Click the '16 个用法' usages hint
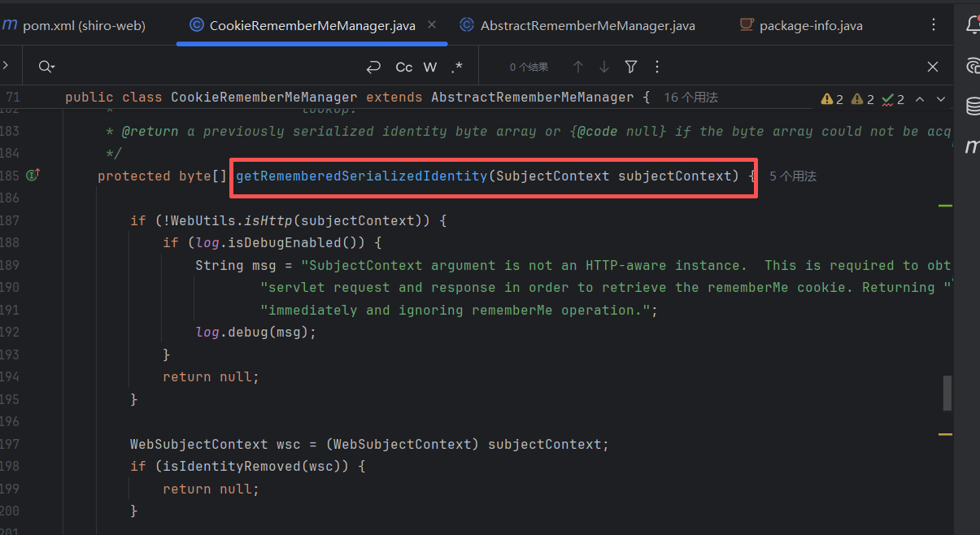 (690, 98)
